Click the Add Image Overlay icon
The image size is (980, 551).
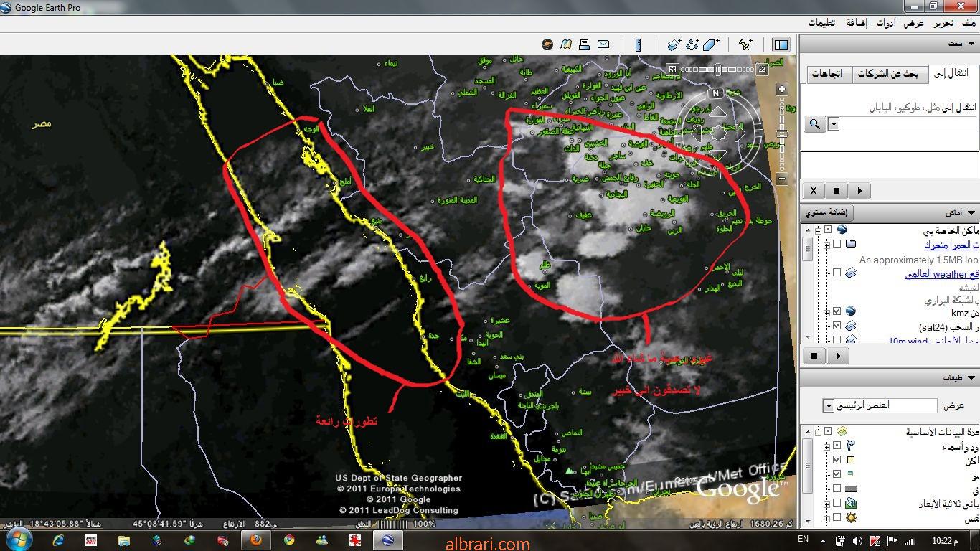(674, 44)
